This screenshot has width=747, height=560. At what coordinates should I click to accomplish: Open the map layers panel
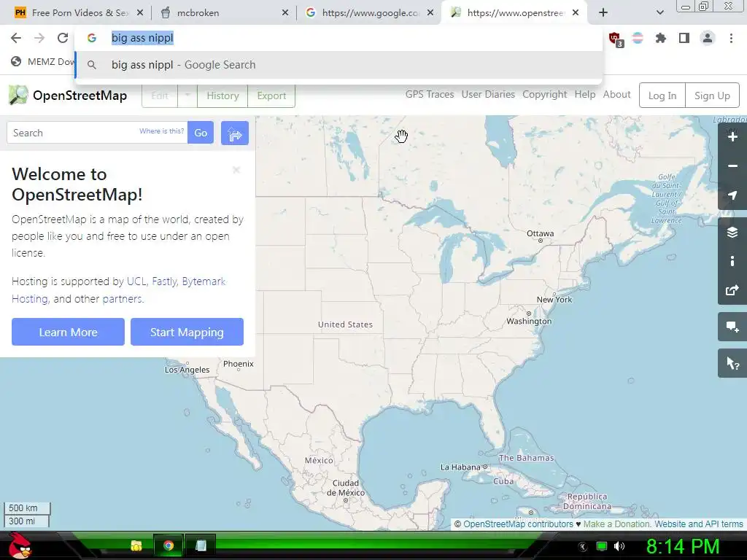732,232
